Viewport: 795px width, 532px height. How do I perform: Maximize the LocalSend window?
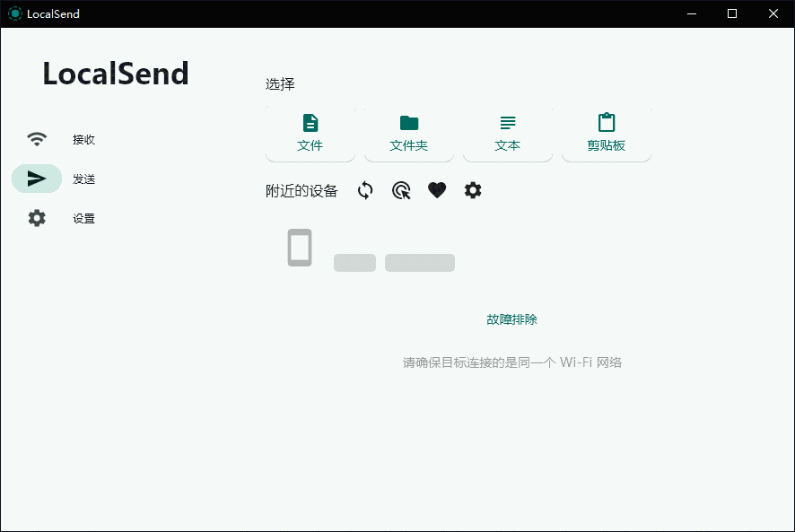[732, 13]
